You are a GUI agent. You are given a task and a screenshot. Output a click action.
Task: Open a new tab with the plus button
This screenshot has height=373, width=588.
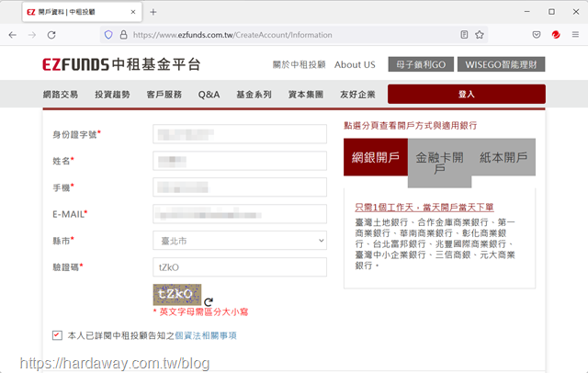tap(153, 12)
